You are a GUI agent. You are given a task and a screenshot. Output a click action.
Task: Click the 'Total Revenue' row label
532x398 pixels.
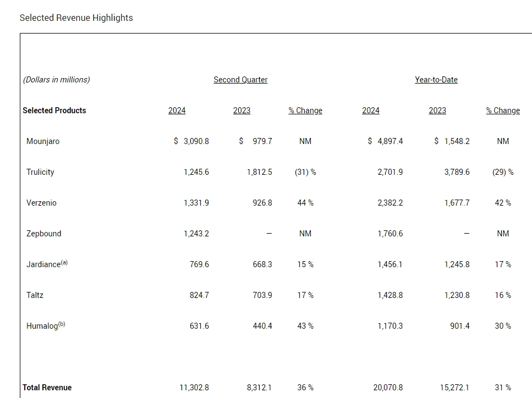pos(47,388)
